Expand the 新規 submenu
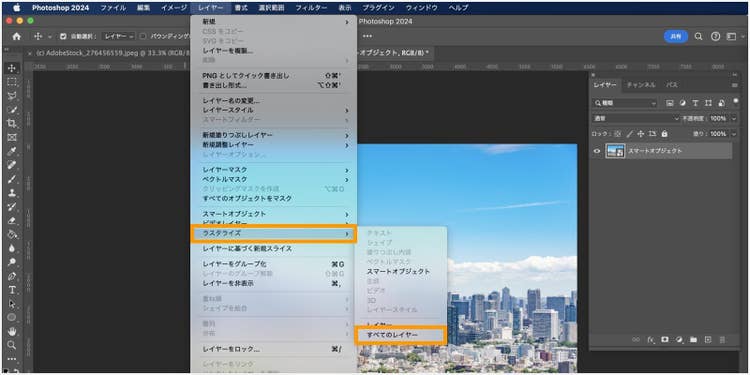This screenshot has width=750, height=375. tap(275, 22)
